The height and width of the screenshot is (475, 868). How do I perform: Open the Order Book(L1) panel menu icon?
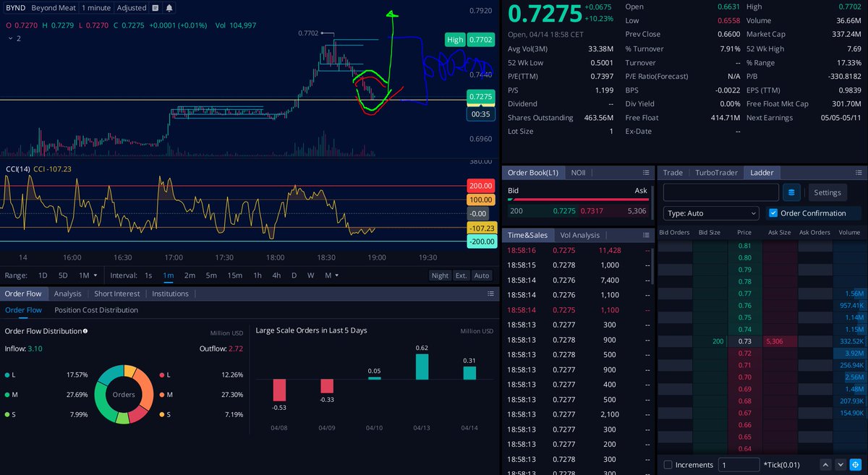tap(646, 172)
